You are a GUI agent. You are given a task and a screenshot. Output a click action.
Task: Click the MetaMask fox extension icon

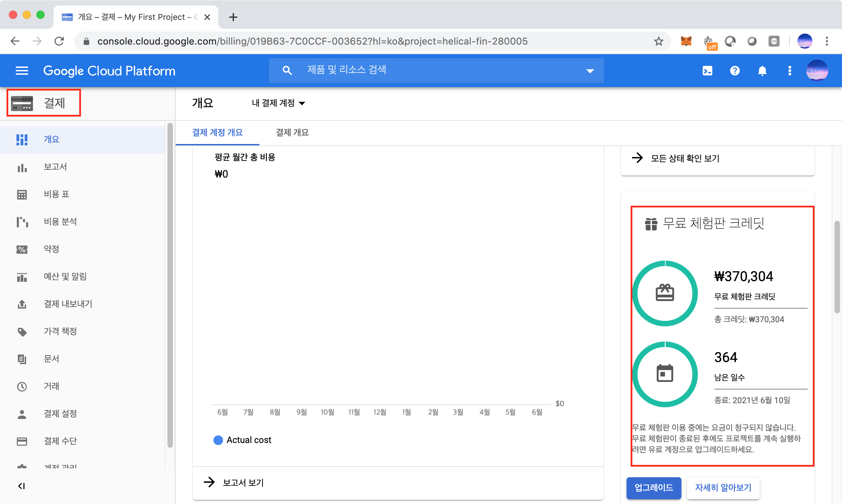(686, 41)
